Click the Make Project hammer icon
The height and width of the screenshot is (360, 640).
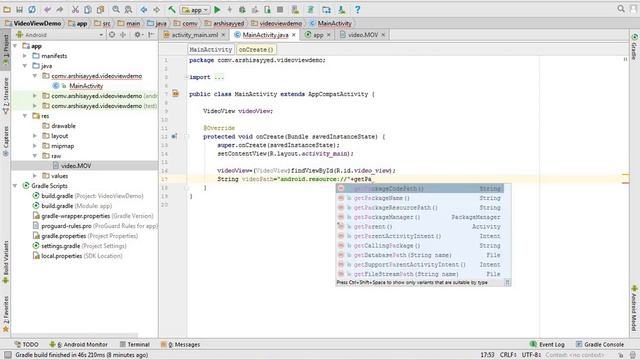(x=172, y=9)
